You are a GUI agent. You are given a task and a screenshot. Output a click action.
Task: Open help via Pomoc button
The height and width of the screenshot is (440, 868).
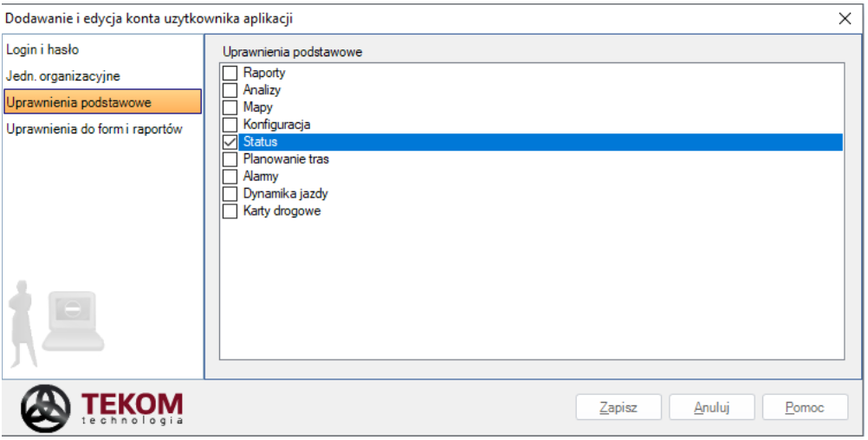coord(805,407)
